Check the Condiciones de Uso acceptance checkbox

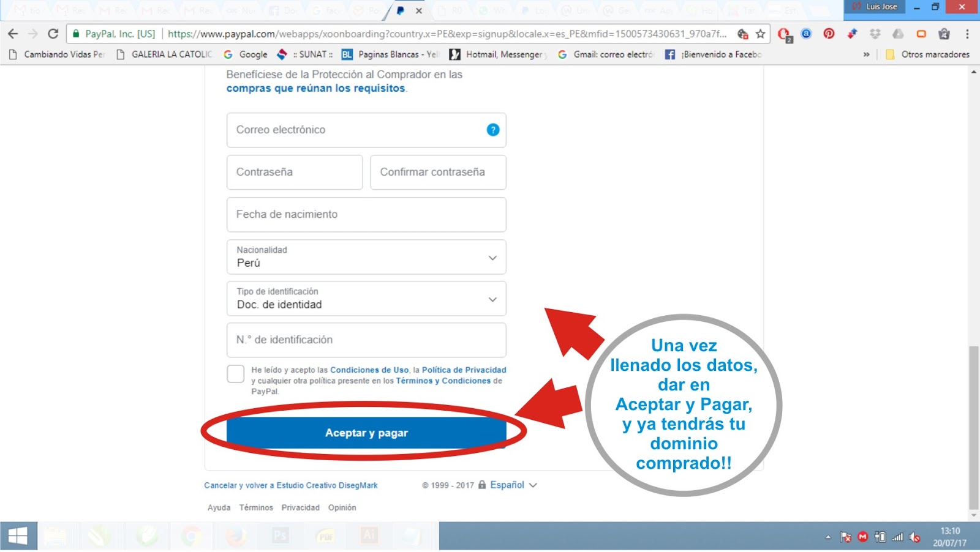(235, 373)
